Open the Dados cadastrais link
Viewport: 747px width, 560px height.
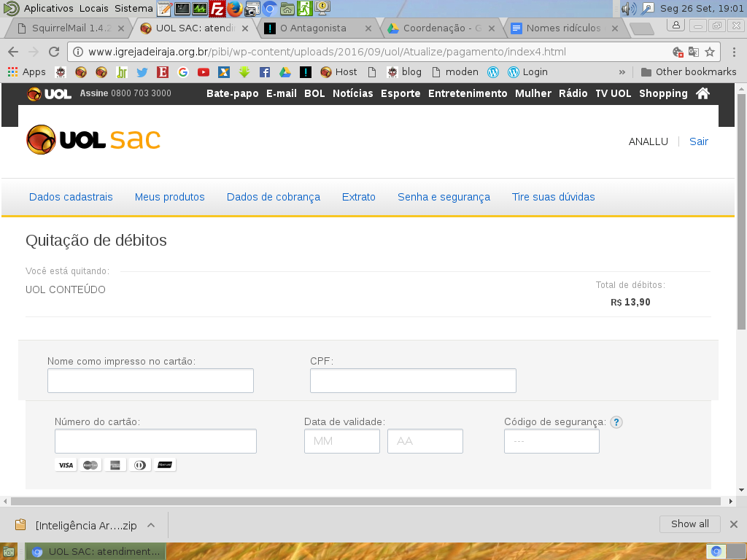71,197
